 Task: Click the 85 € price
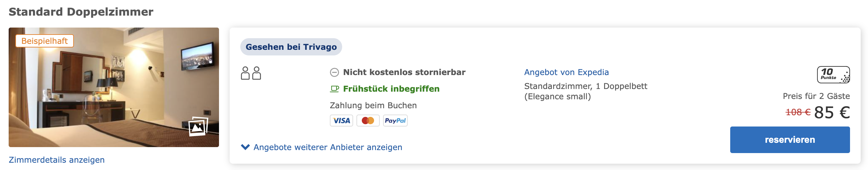click(x=832, y=113)
